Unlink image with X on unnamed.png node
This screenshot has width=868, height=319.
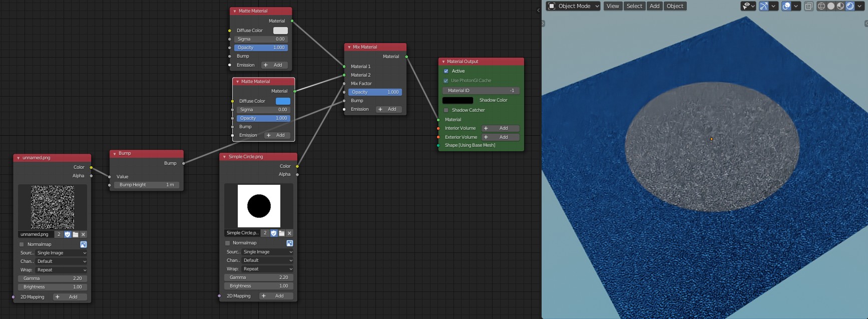[x=83, y=234]
